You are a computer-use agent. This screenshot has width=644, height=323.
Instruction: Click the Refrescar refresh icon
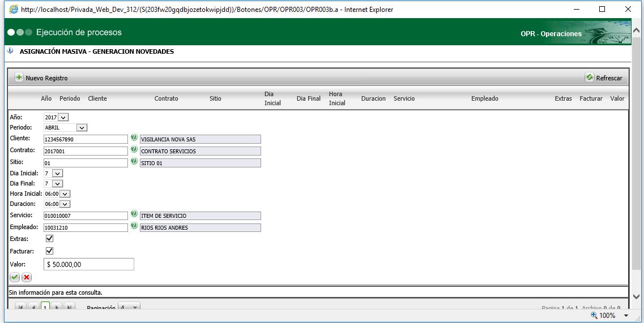(x=590, y=77)
